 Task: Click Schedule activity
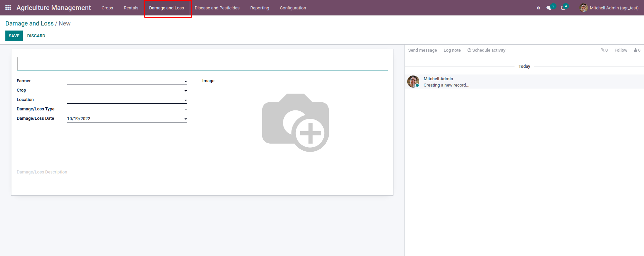point(486,50)
